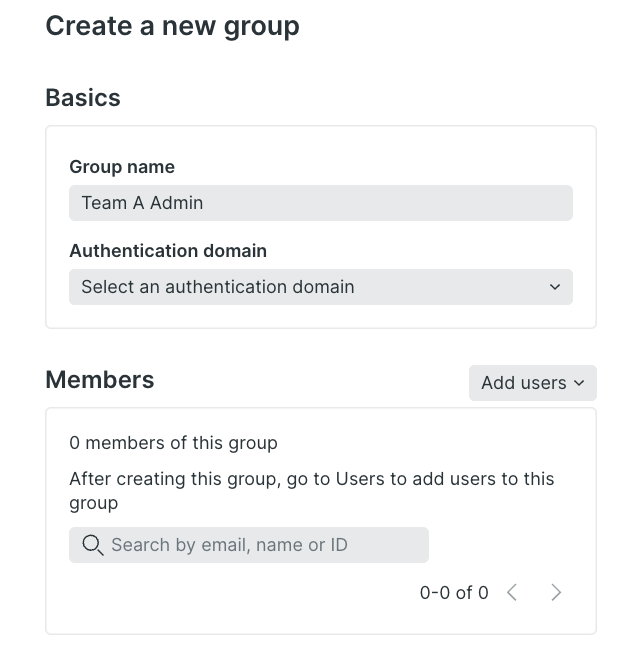This screenshot has width=624, height=652.
Task: Click the Authentication domain label
Action: pyautogui.click(x=168, y=251)
